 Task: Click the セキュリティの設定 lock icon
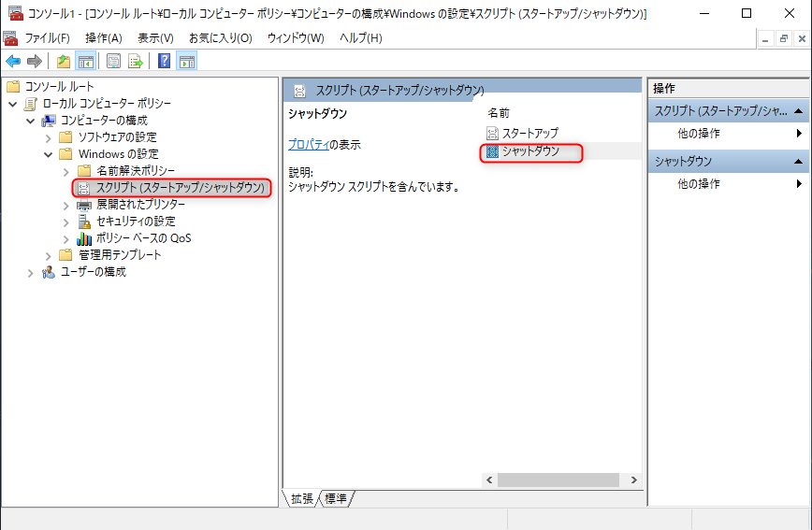84,222
